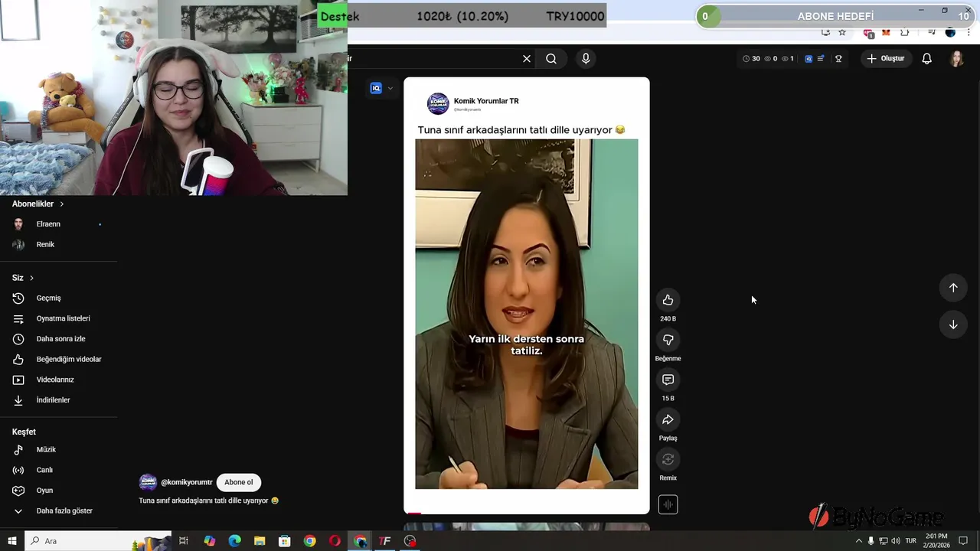Clear the search box with X
This screenshot has width=980, height=551.
click(527, 59)
